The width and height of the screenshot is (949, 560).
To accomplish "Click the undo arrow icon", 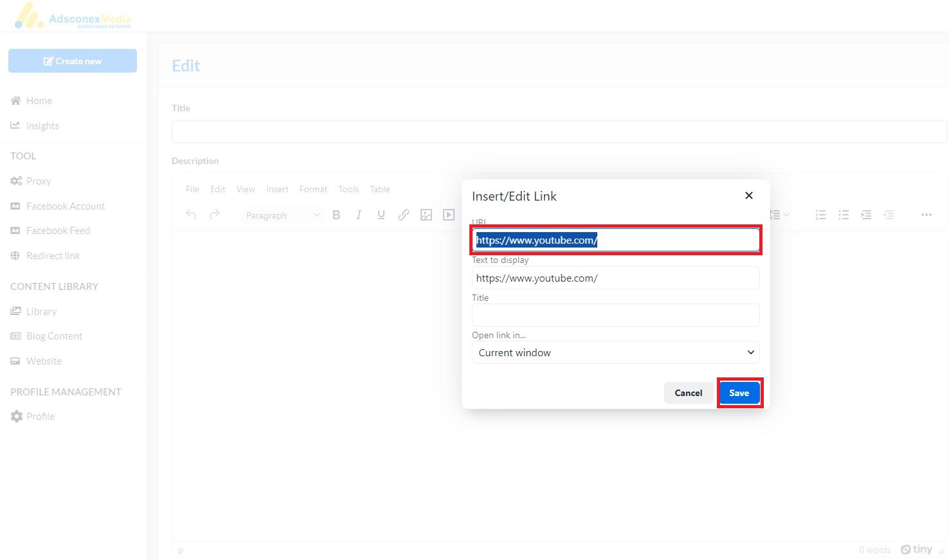I will [191, 215].
